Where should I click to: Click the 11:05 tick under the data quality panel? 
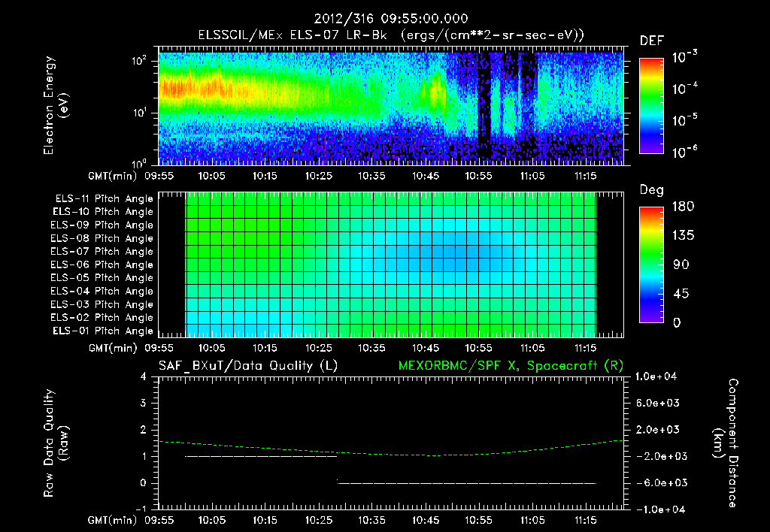tap(532, 520)
